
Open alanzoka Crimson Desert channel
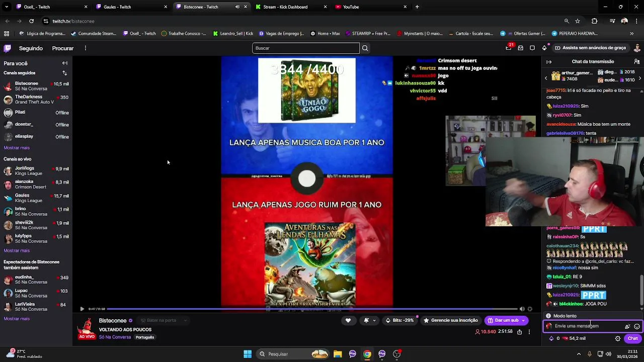[x=36, y=185]
